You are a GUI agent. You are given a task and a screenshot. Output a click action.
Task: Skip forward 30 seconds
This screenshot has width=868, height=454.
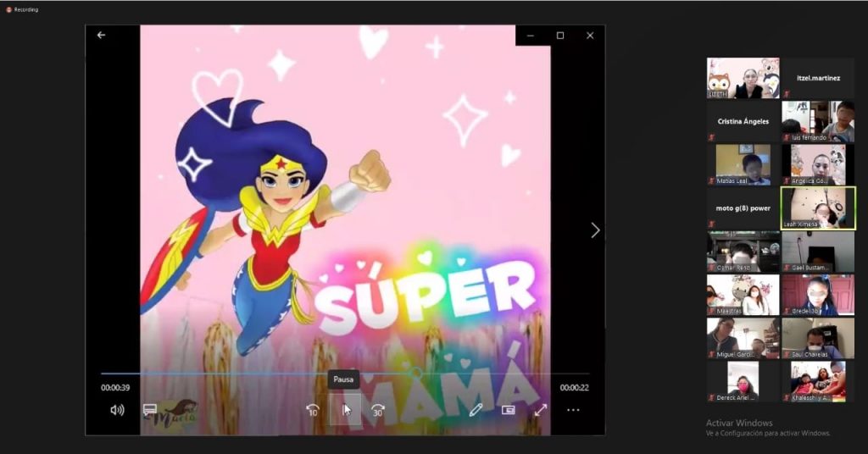tap(378, 410)
